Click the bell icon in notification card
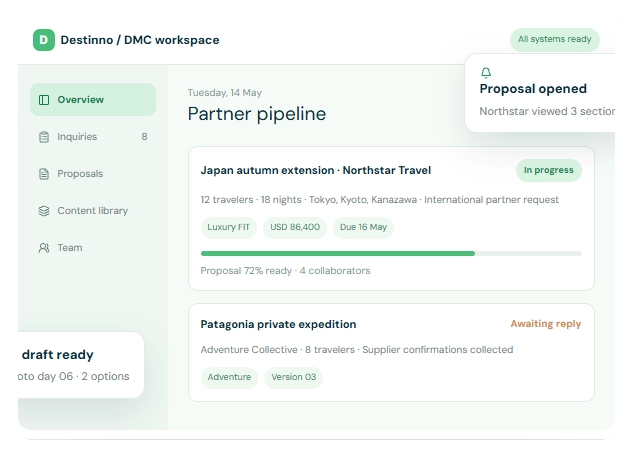Viewport: 634px width, 450px height. (486, 72)
